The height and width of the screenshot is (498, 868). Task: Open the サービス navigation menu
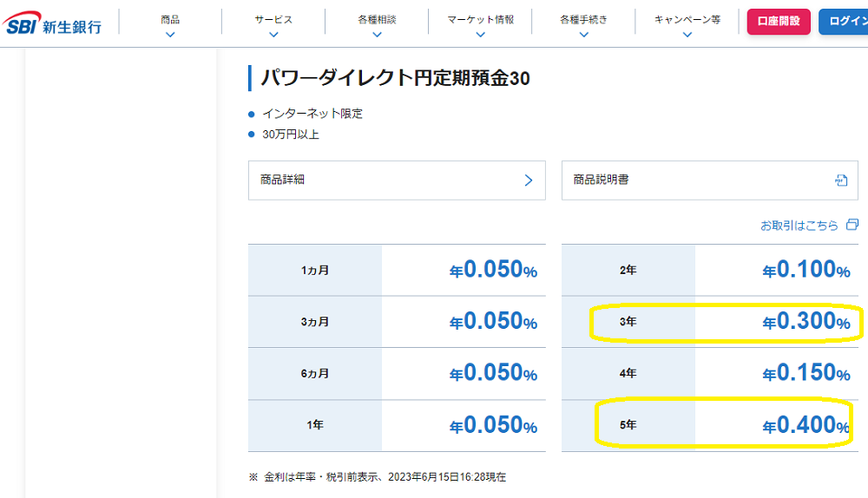pos(273,20)
